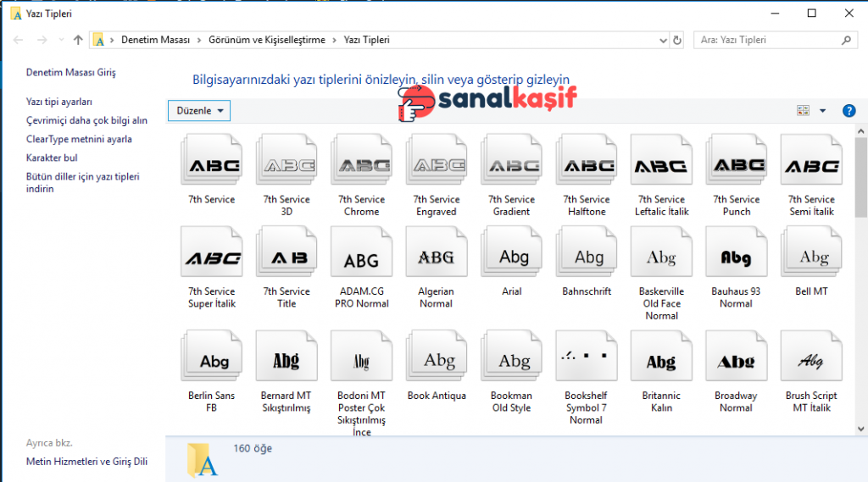Screen dimensions: 868x482
Task: Select the Algerian Normal font icon
Action: point(436,257)
